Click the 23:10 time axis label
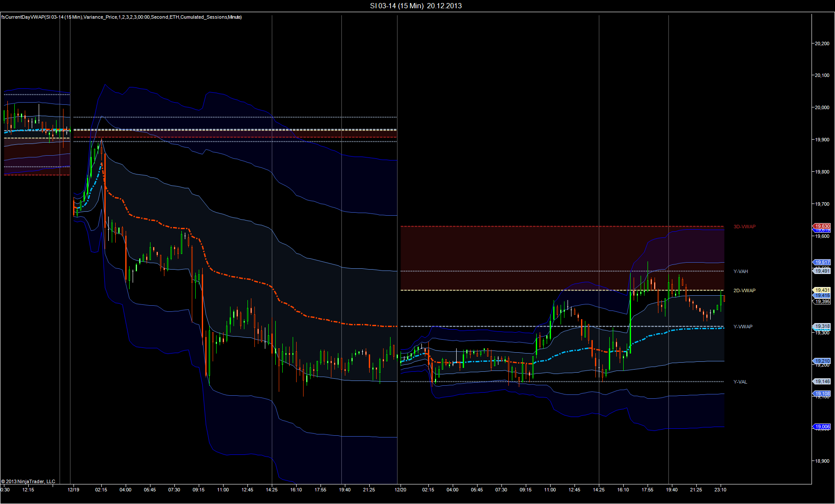This screenshot has width=835, height=504. tap(720, 490)
